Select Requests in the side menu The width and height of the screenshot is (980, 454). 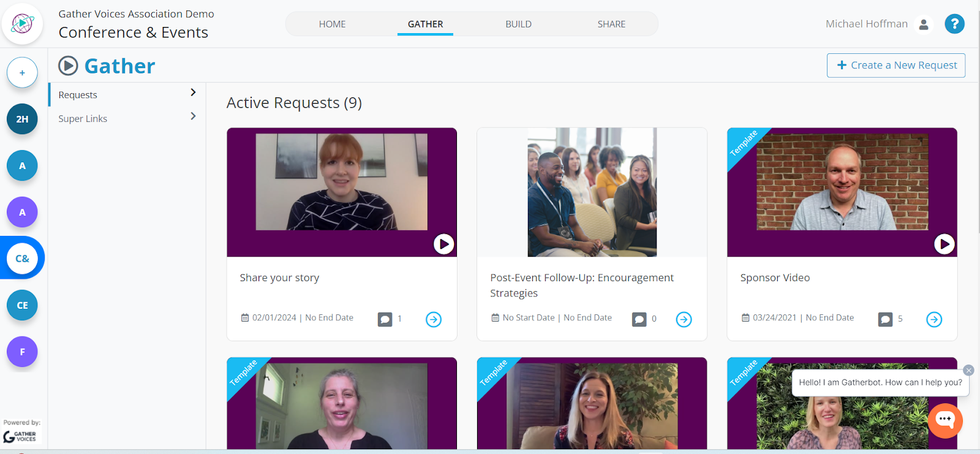(78, 95)
